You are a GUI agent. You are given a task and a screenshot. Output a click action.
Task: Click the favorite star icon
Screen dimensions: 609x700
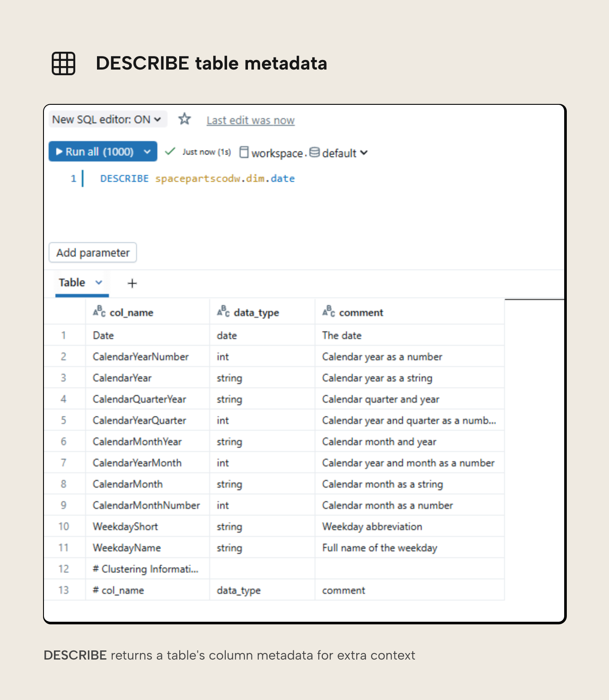(184, 119)
